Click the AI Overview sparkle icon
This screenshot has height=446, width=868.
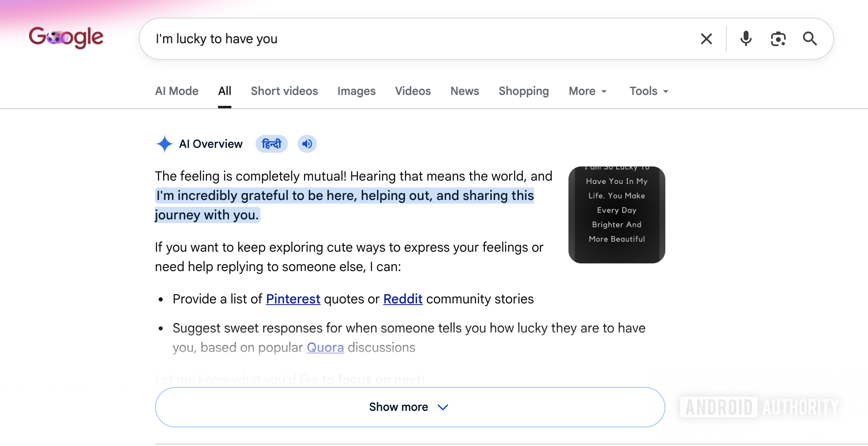click(164, 144)
